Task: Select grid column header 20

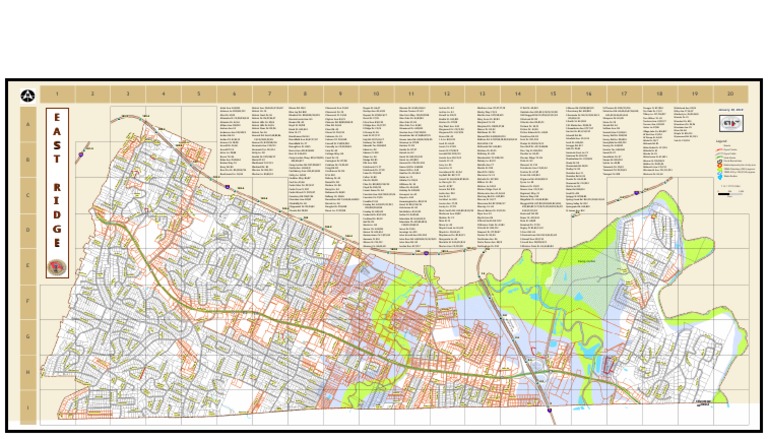Action: pyautogui.click(x=730, y=94)
